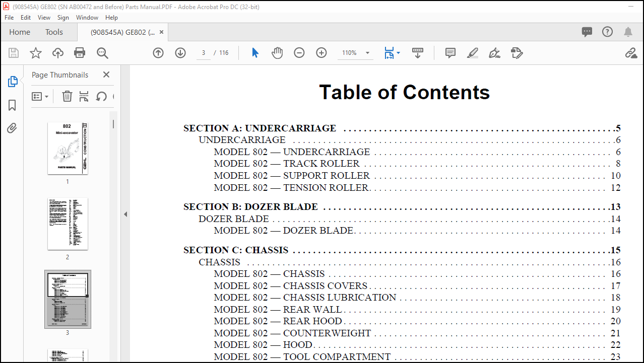Open the Edit menu
Screen dimensions: 644x363
[26, 17]
